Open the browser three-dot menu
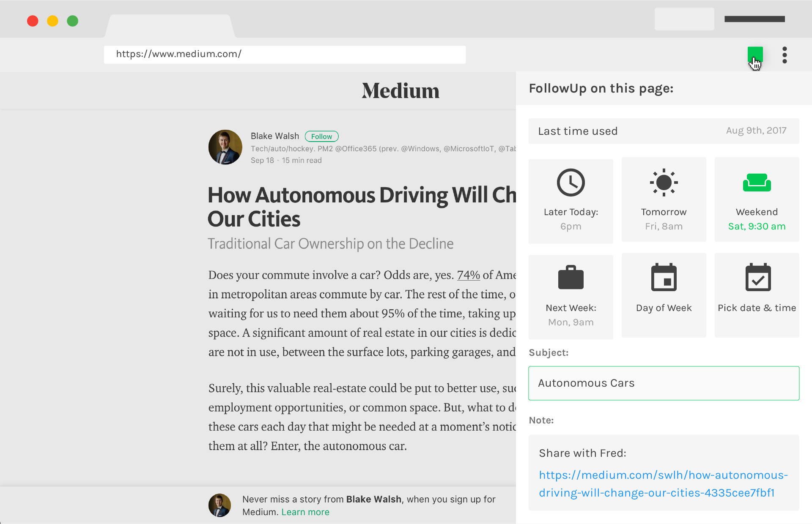This screenshot has height=524, width=812. pyautogui.click(x=785, y=55)
